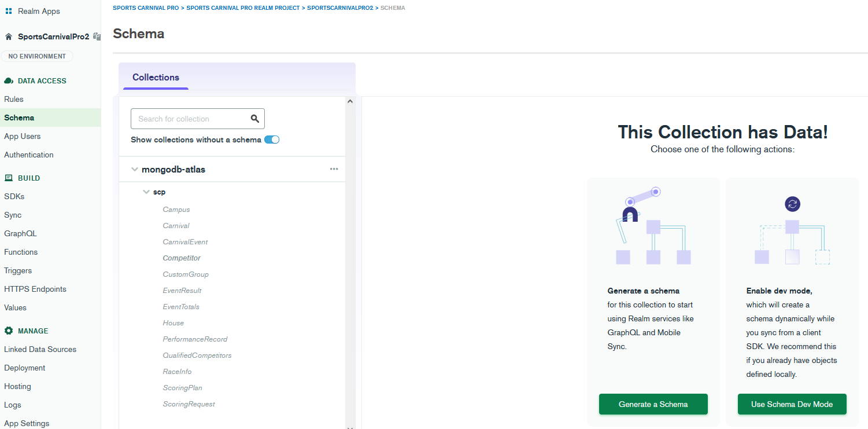Image resolution: width=868 pixels, height=429 pixels.
Task: Click the Use Schema Dev Mode button
Action: click(792, 404)
